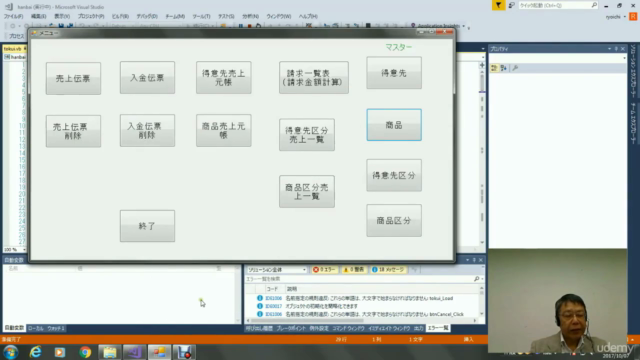Click the stop debugging red square icon

tap(249, 26)
